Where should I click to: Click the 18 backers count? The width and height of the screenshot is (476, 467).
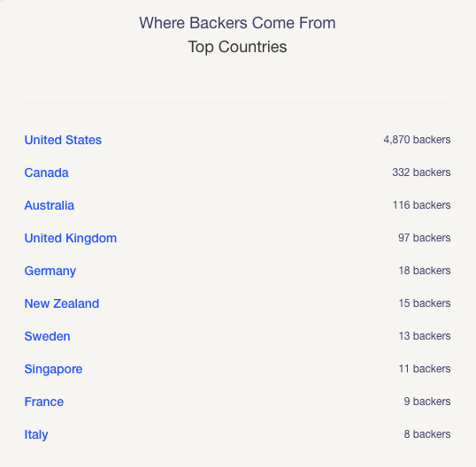425,271
